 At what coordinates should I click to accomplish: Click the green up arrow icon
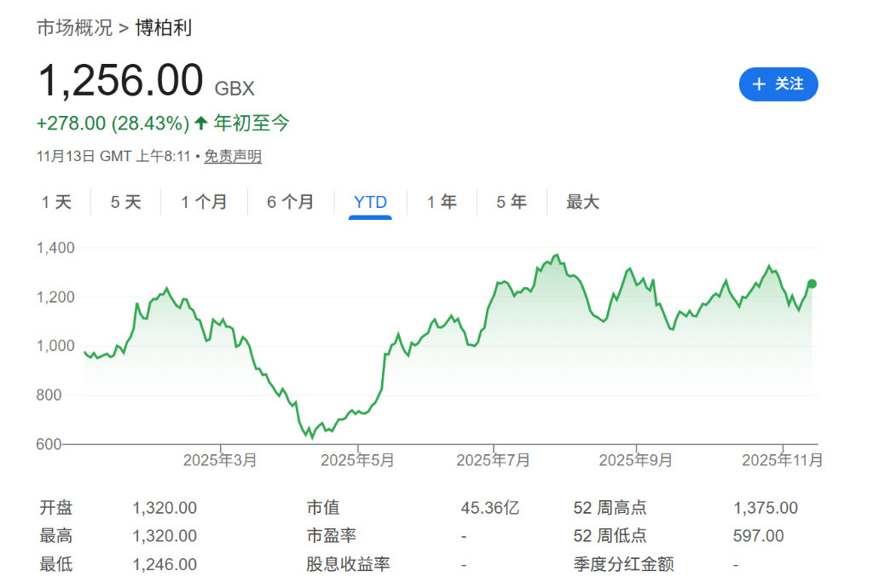[x=201, y=124]
